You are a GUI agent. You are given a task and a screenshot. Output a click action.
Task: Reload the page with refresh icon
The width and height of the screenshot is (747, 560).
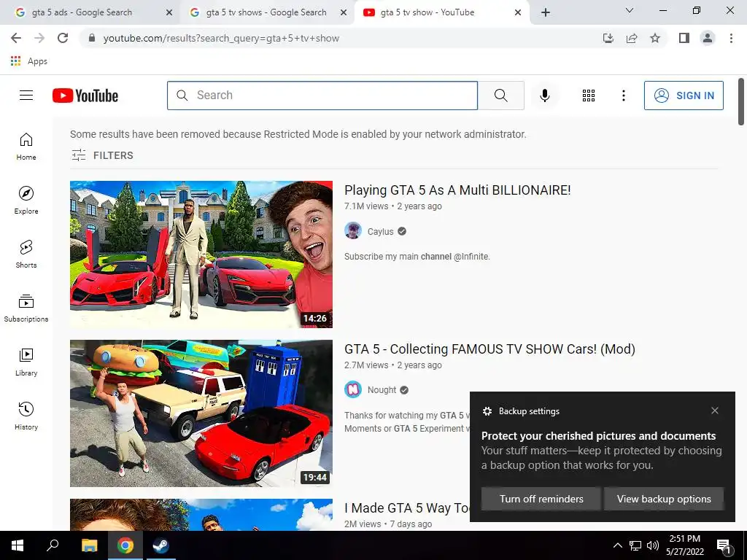(x=63, y=38)
